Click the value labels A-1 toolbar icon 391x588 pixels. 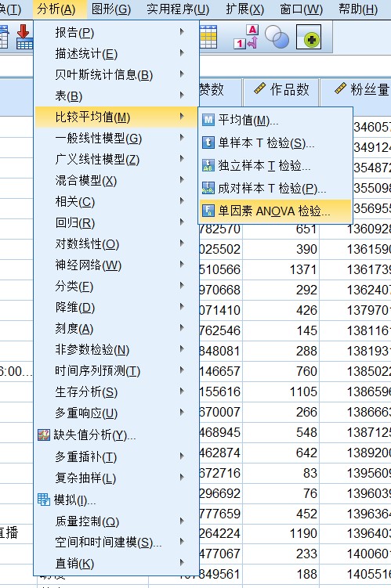[x=246, y=37]
